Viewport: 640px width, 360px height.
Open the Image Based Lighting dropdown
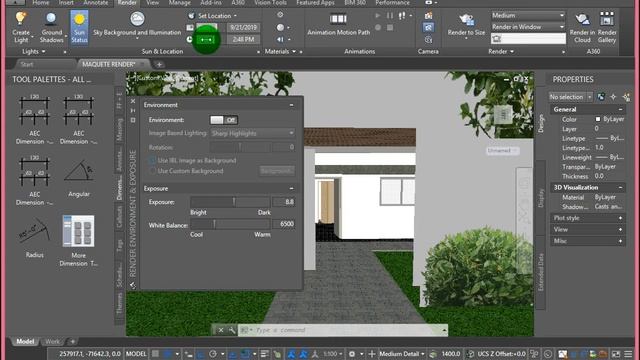pos(252,133)
